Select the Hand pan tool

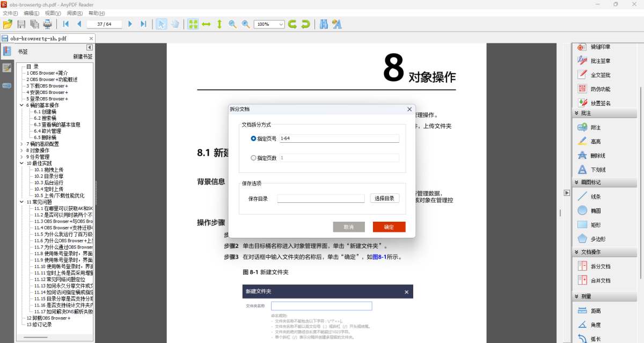tap(175, 24)
